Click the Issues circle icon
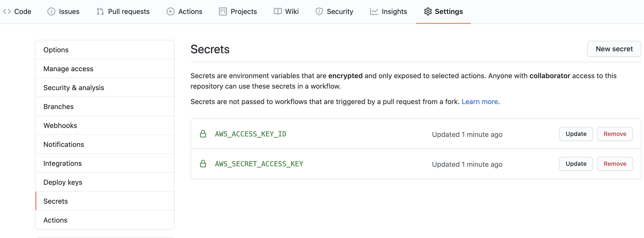Image resolution: width=644 pixels, height=238 pixels. 51,11
